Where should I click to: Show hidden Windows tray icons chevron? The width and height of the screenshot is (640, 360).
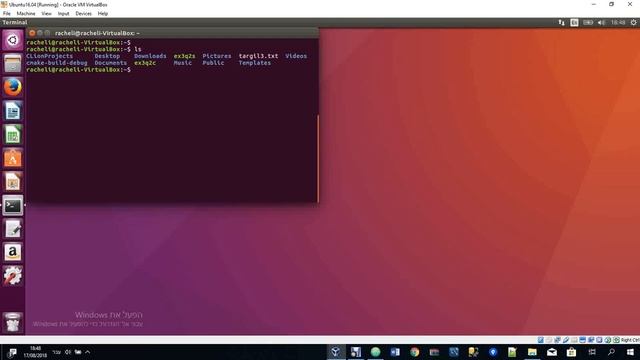(87, 352)
